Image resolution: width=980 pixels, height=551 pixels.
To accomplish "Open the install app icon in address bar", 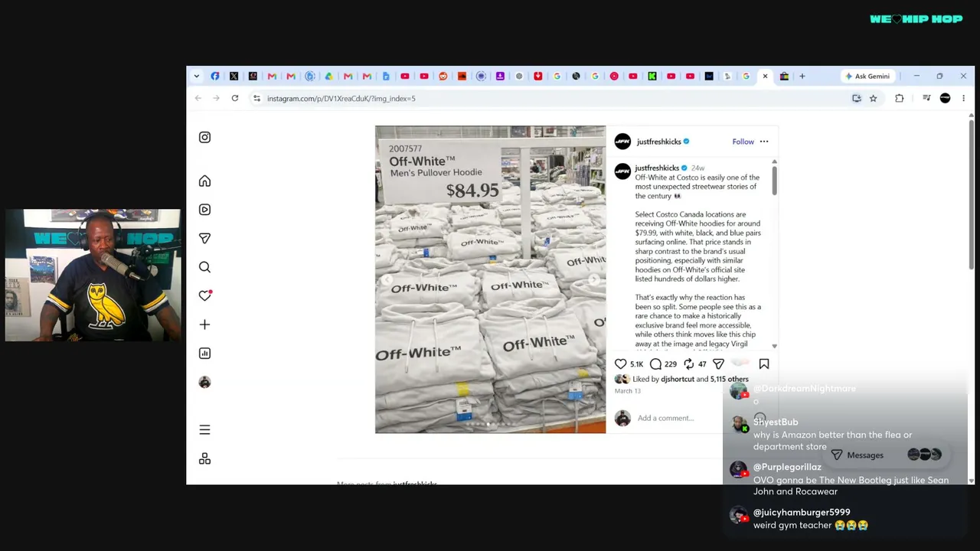I will [x=857, y=98].
